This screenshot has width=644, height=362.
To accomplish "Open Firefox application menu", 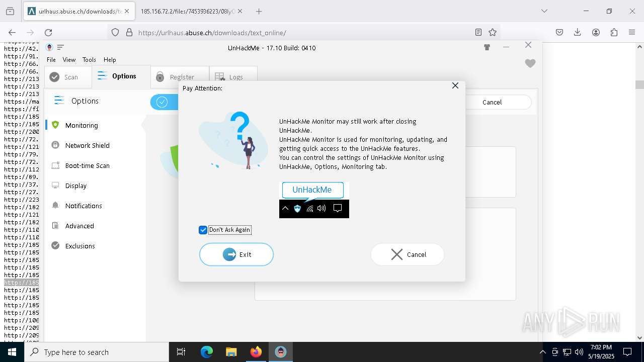I will [632, 32].
